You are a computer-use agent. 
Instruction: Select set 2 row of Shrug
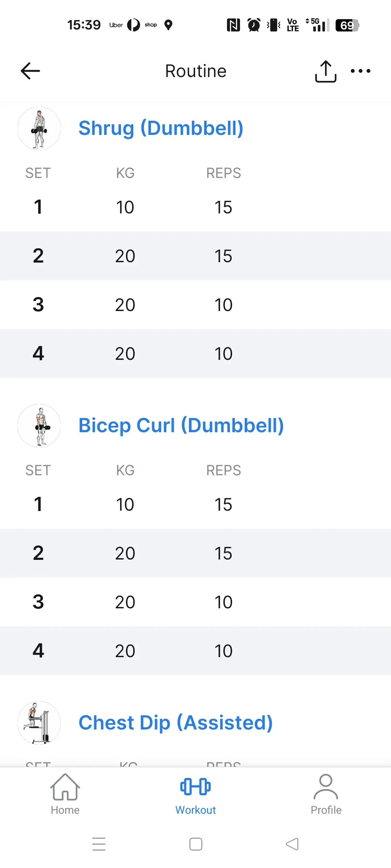click(x=195, y=256)
